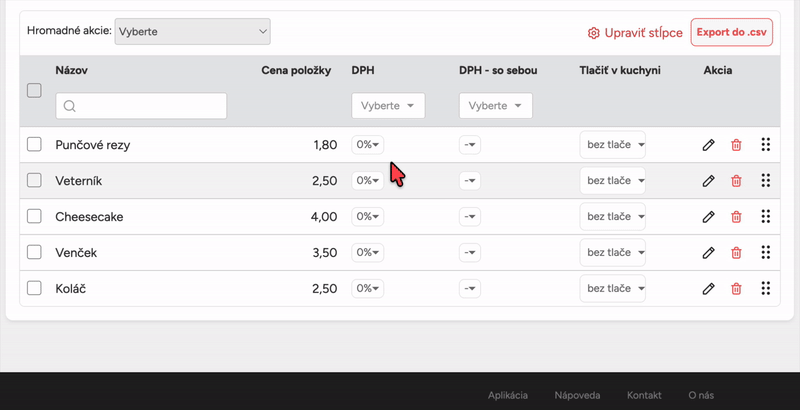
Task: Open the Nápoveda footer link
Action: pos(577,395)
